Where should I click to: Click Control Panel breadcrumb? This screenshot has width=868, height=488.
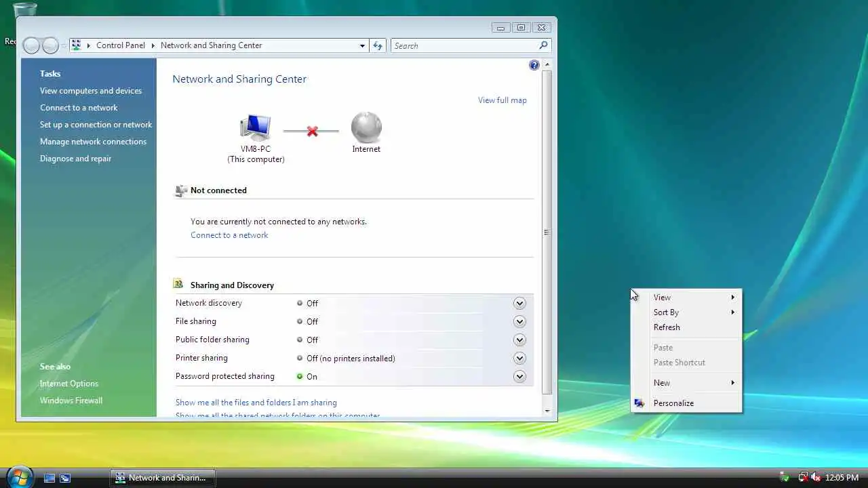tap(121, 45)
